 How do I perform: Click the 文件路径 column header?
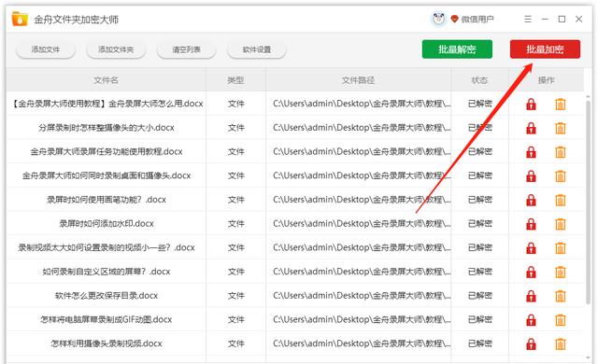[x=358, y=80]
